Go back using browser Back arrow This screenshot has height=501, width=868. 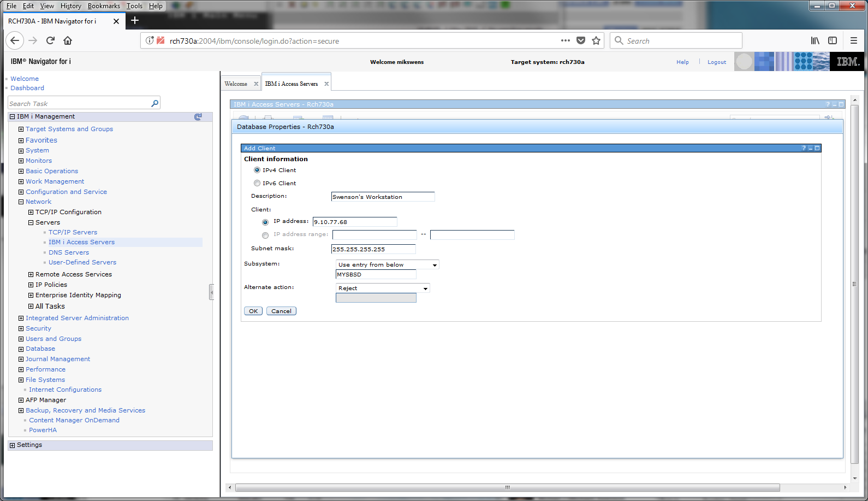tap(15, 40)
